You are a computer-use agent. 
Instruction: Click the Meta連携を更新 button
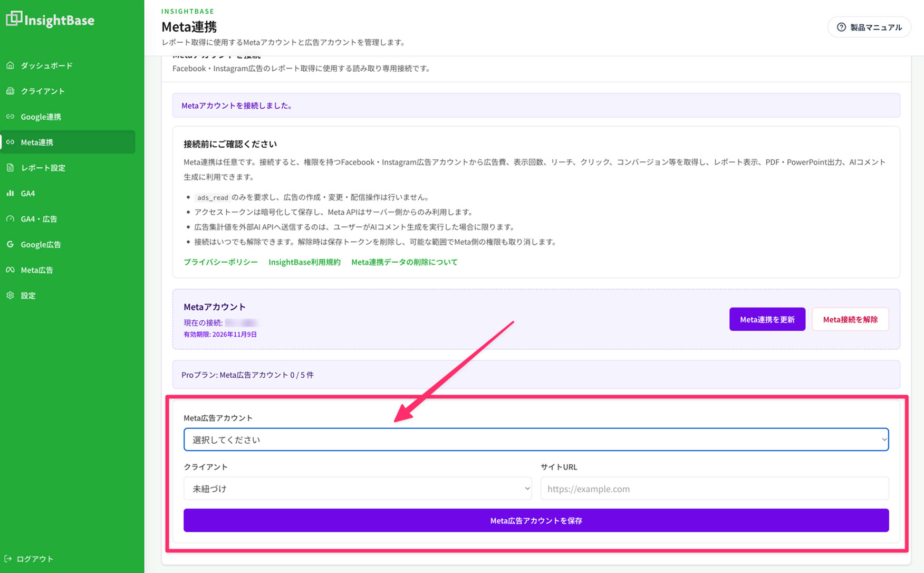point(767,319)
